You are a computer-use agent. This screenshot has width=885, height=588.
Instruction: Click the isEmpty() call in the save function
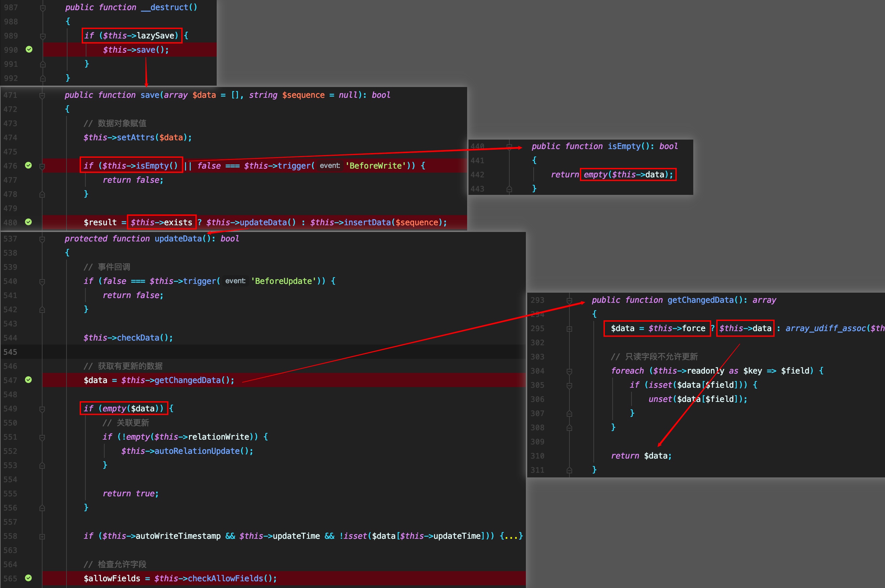157,166
